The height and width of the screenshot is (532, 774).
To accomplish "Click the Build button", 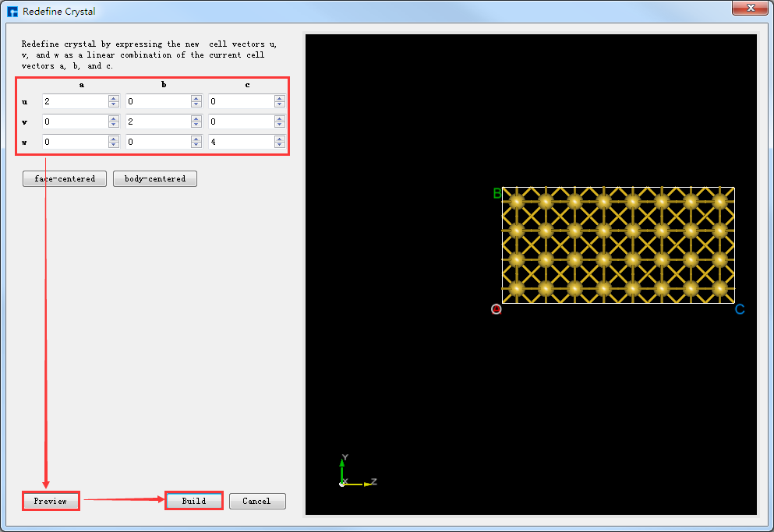I will coord(193,501).
